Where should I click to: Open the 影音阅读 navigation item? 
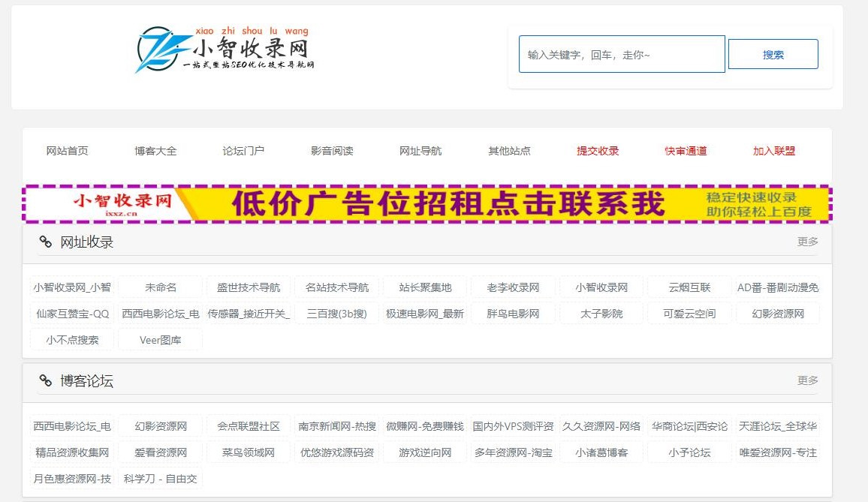332,151
